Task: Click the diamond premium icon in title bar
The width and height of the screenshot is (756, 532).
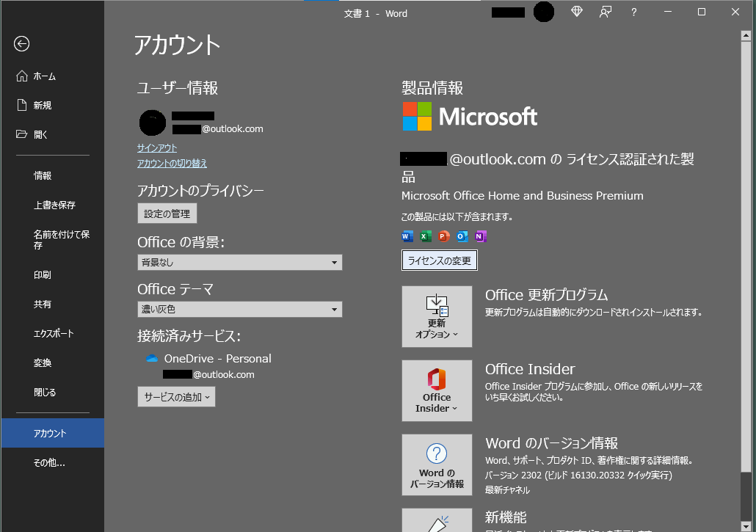Action: click(577, 12)
